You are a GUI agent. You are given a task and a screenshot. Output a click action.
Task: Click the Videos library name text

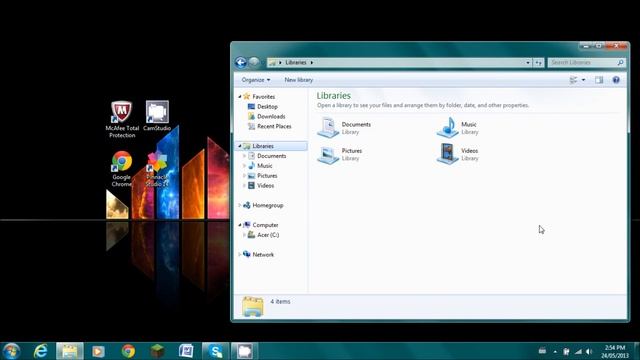point(469,151)
